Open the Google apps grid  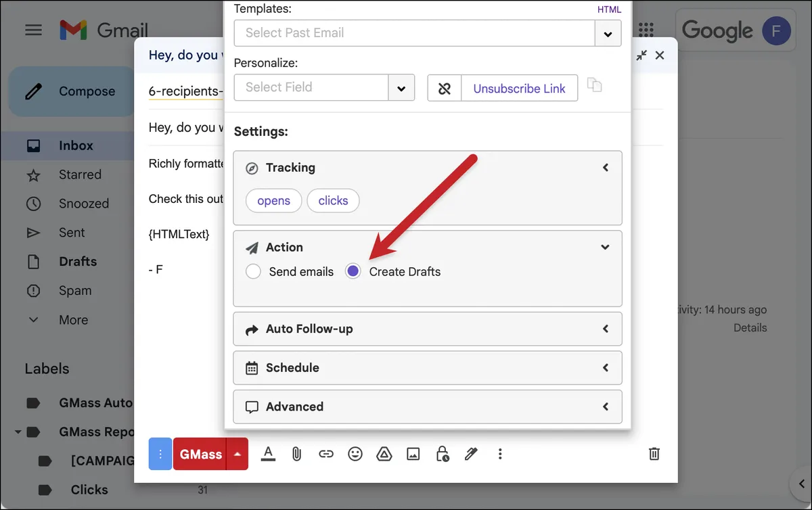[x=646, y=30]
